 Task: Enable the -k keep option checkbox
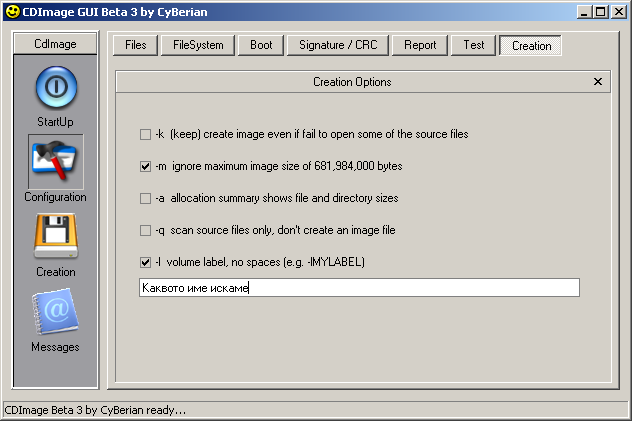[145, 134]
